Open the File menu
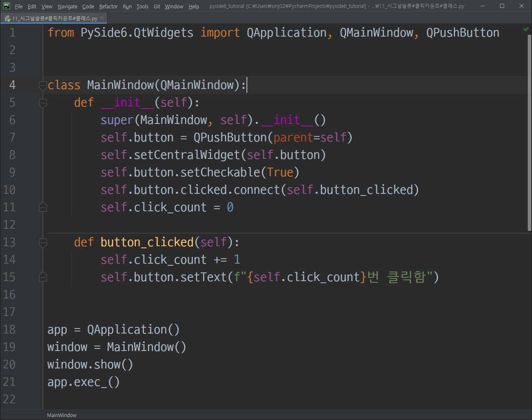This screenshot has height=420, width=532. coord(19,6)
